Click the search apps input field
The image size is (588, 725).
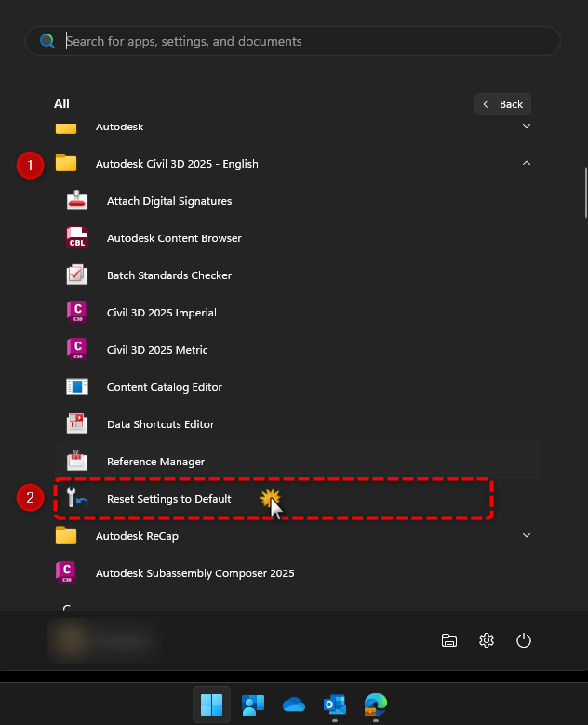(x=293, y=41)
